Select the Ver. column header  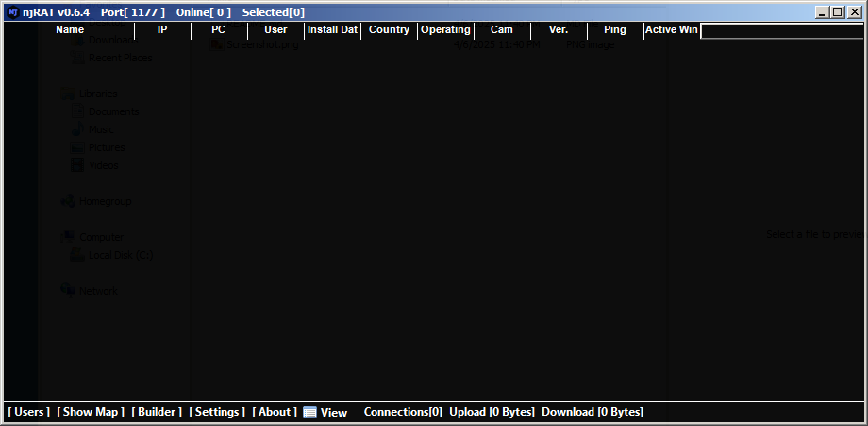pyautogui.click(x=559, y=30)
